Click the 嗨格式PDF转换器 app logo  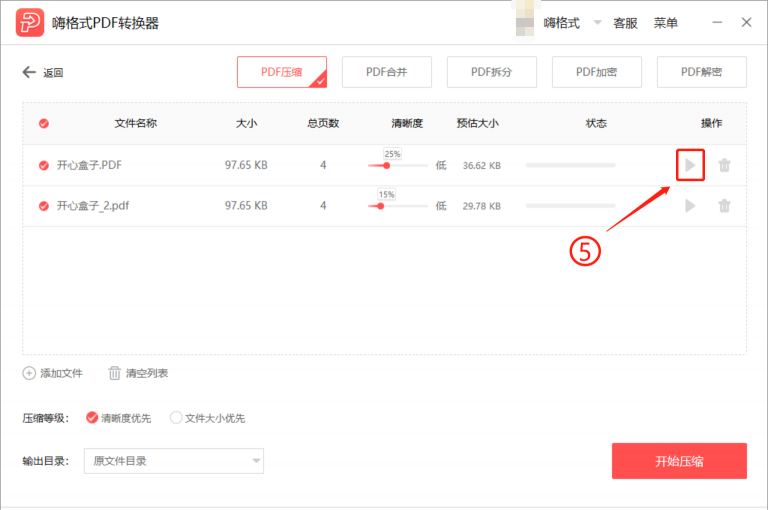pyautogui.click(x=30, y=23)
